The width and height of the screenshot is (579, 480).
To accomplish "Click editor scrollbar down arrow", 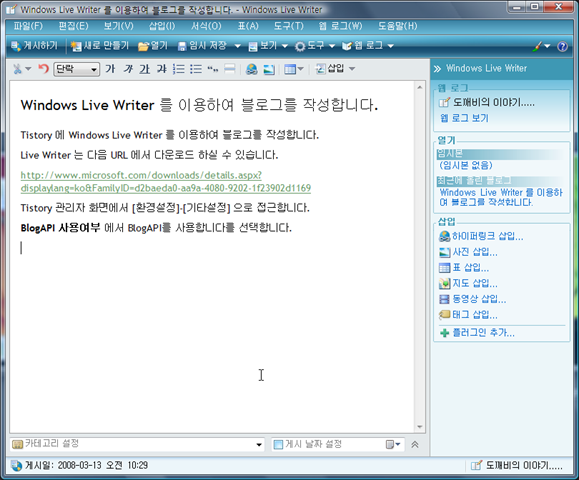I will [420, 427].
